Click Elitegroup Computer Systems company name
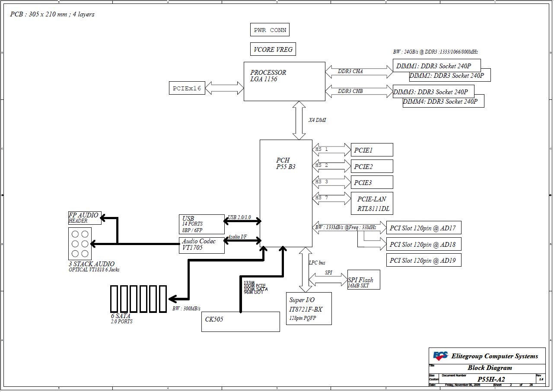 495,356
